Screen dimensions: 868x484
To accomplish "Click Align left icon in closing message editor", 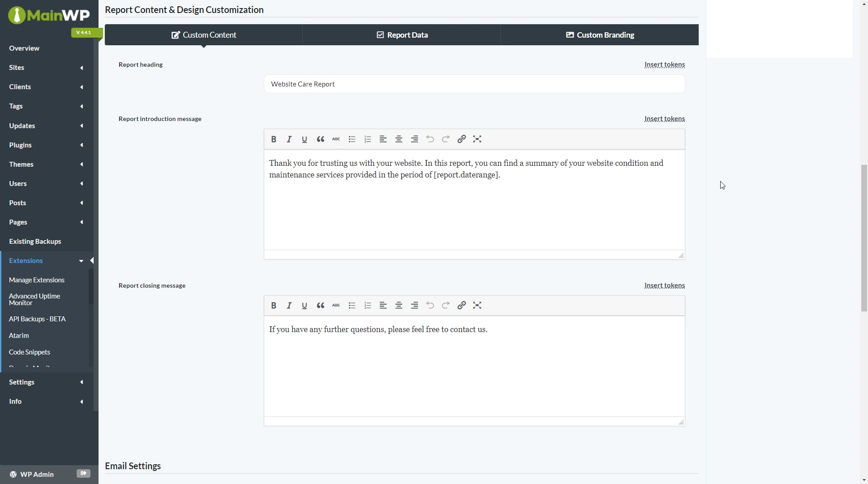I will [383, 305].
